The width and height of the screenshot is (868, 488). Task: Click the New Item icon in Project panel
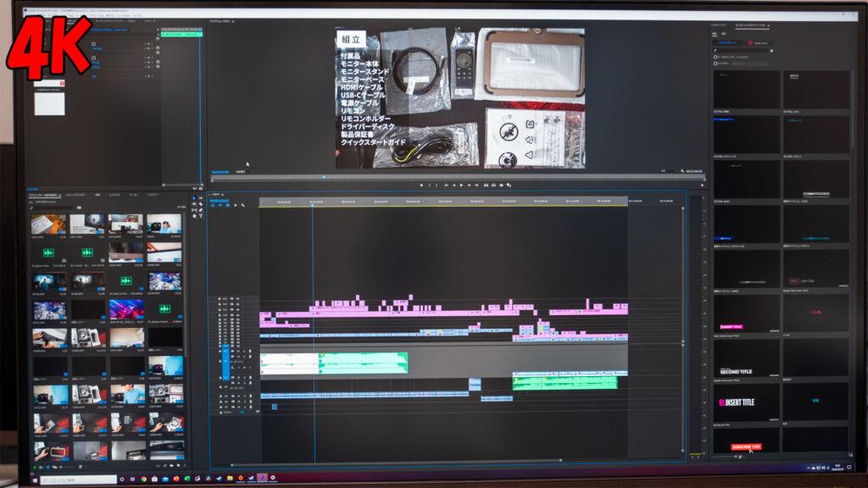pyautogui.click(x=178, y=466)
